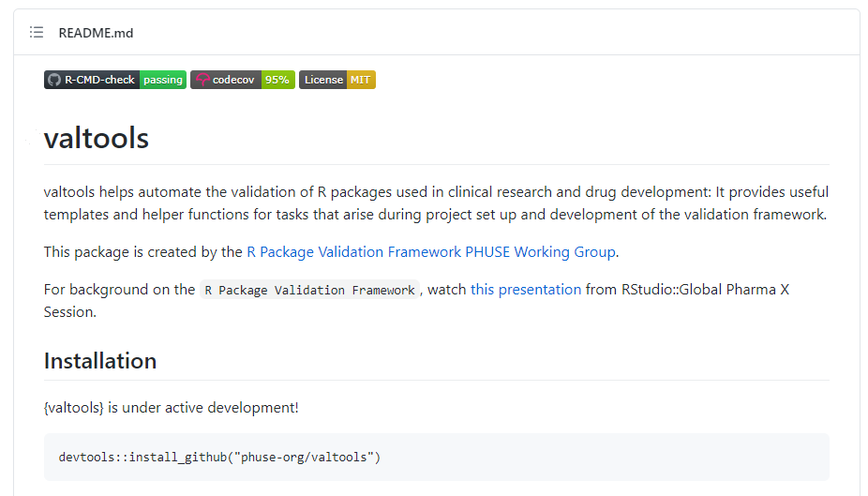Click the inline 'R Package Validation Framework' code
The width and height of the screenshot is (868, 496).
coord(309,291)
